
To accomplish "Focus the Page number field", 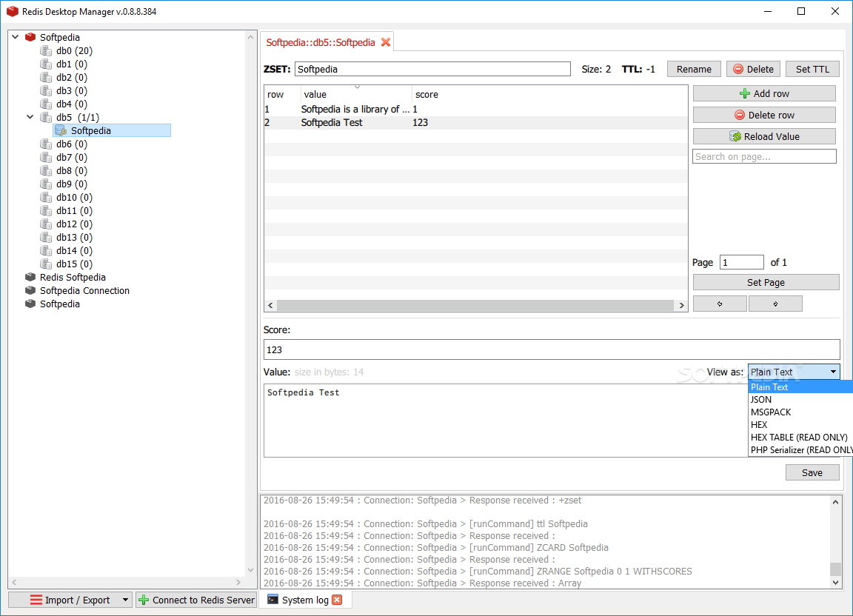I will (x=741, y=262).
